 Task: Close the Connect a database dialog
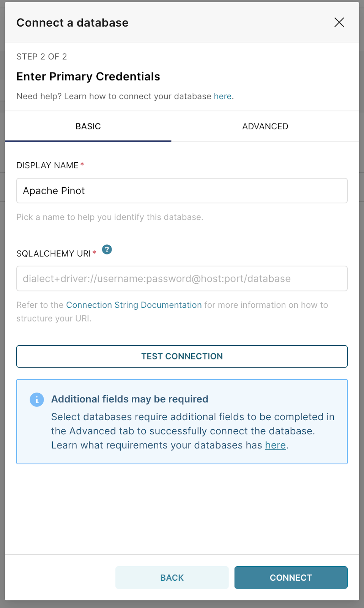pyautogui.click(x=339, y=22)
